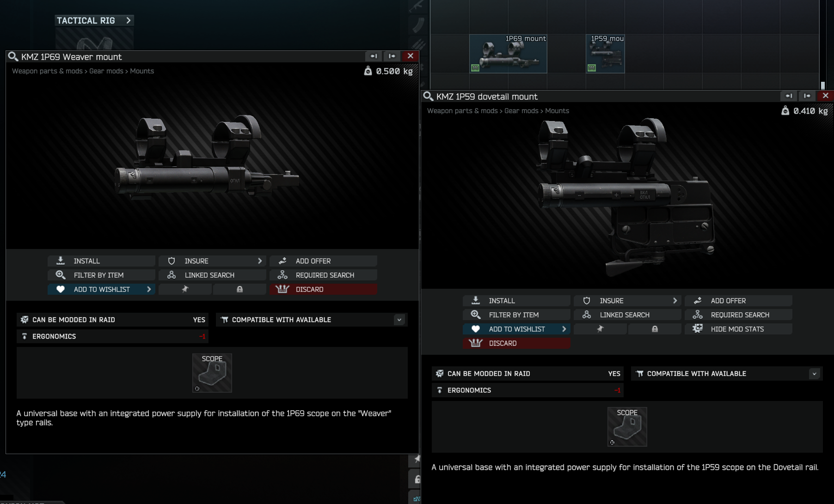Screen dimensions: 834x504
Task: Expand Compatible With Available dropdown in 1P59 window
Action: tap(815, 374)
